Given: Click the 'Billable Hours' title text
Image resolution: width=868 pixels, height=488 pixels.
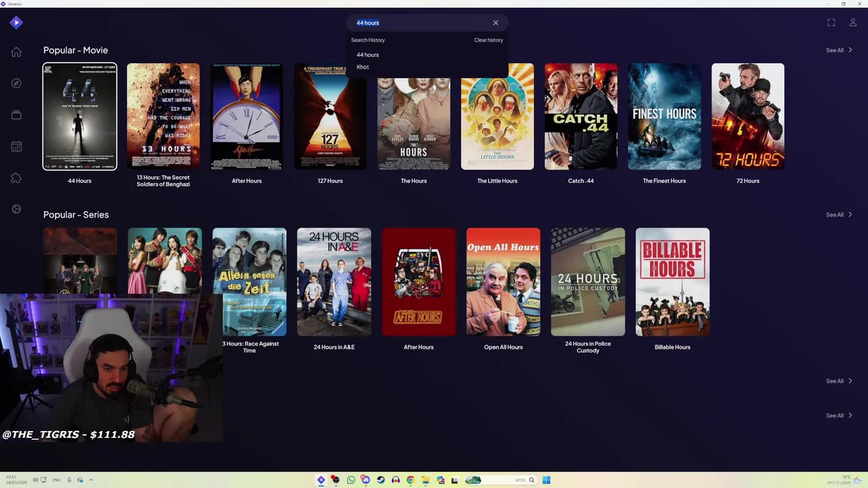Looking at the screenshot, I should point(673,347).
